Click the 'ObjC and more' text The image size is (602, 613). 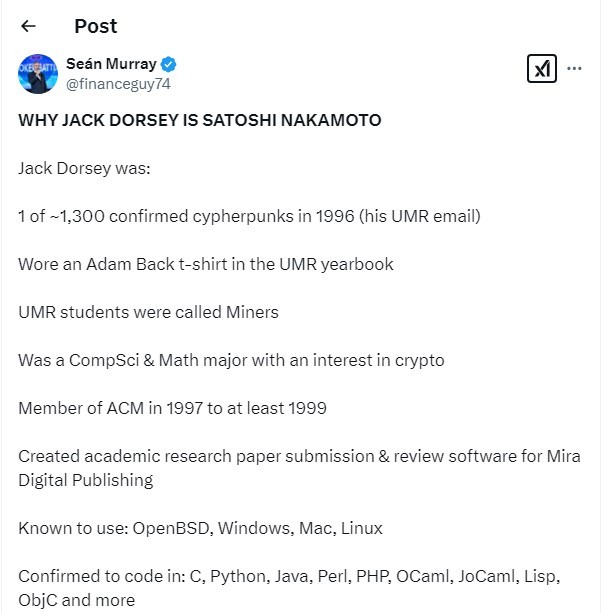(77, 600)
